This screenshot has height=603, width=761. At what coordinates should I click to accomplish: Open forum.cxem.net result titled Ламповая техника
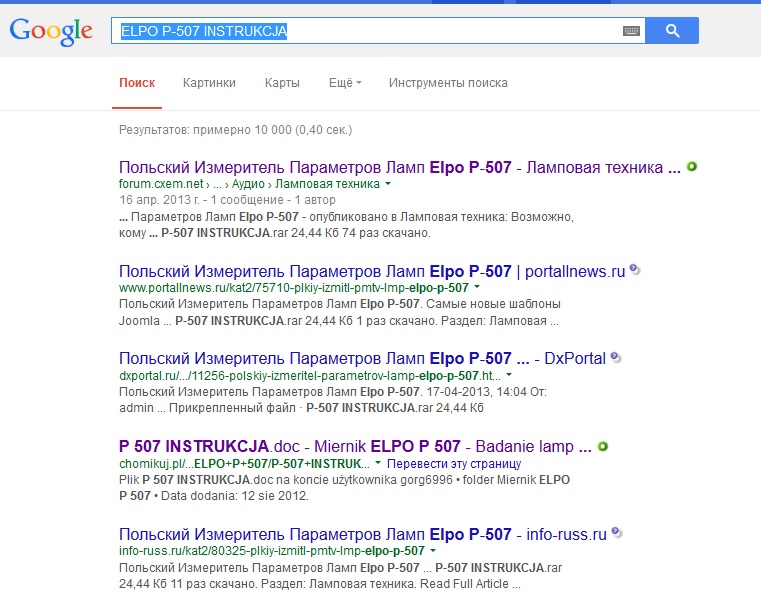(x=399, y=168)
